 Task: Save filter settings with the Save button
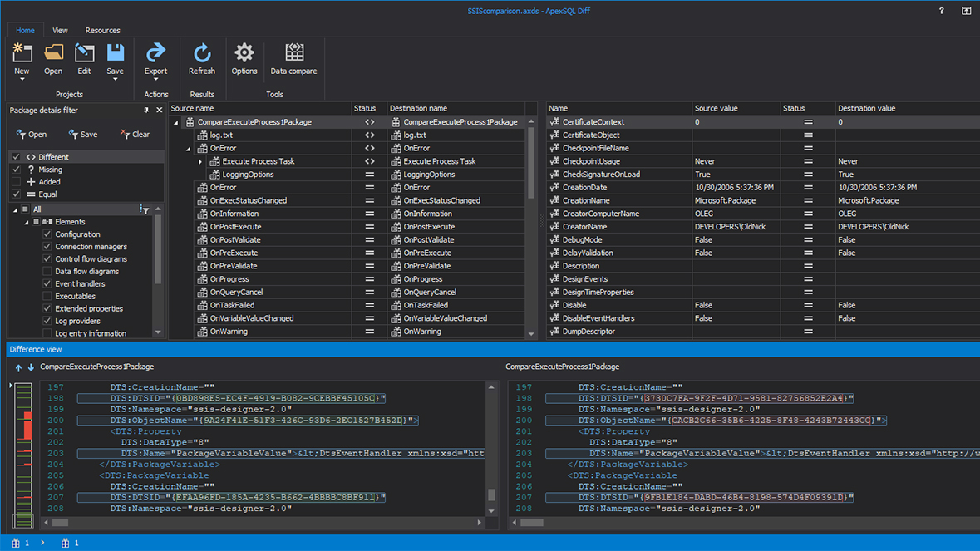[82, 134]
